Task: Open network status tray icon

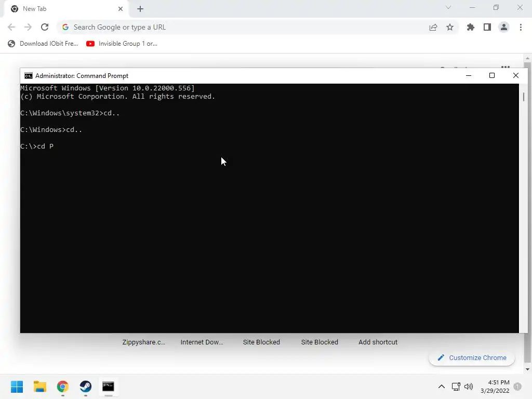Action: (x=456, y=387)
